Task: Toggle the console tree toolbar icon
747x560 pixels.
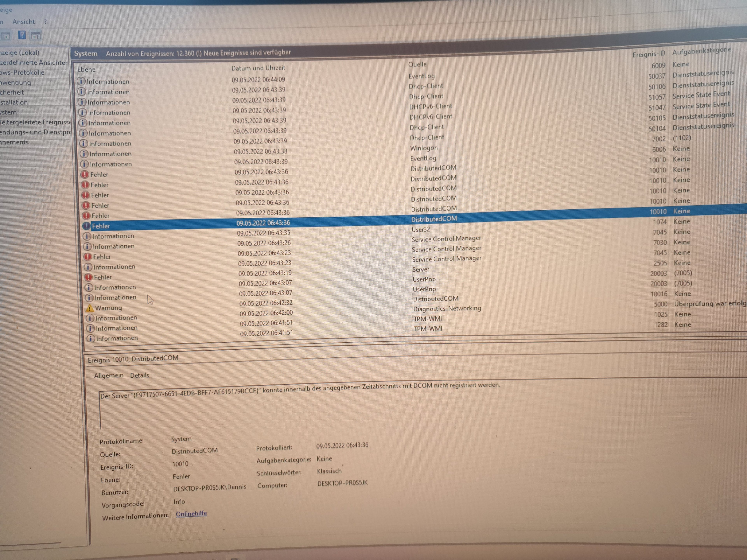Action: coord(5,36)
